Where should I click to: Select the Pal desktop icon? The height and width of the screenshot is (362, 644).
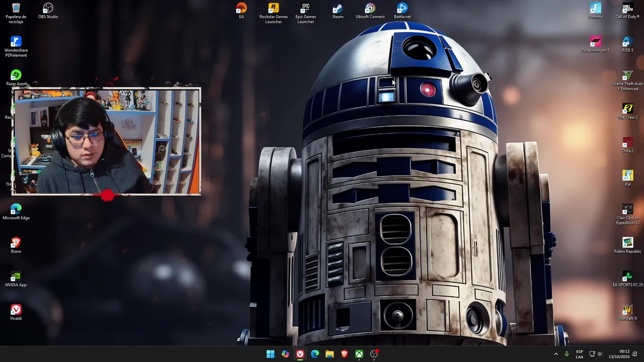pyautogui.click(x=628, y=178)
